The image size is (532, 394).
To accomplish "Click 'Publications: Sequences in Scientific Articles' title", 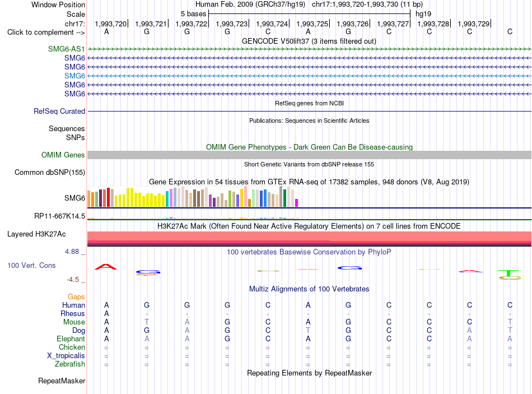I will coord(309,120).
